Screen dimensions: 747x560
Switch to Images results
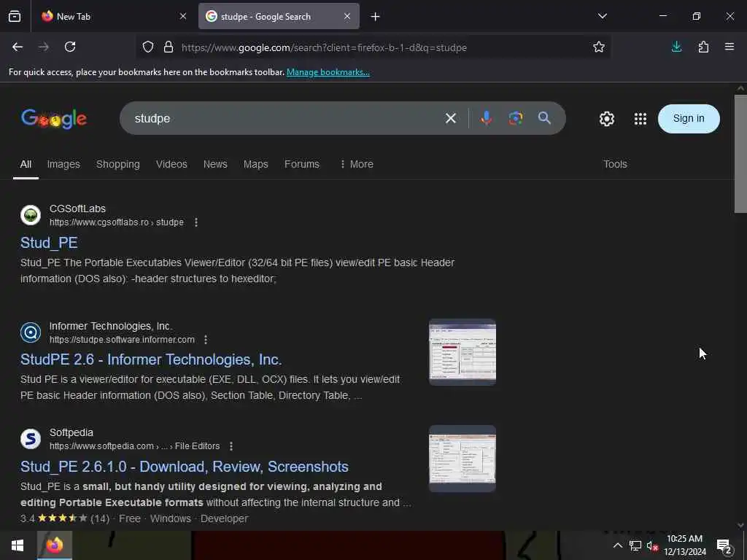63,164
